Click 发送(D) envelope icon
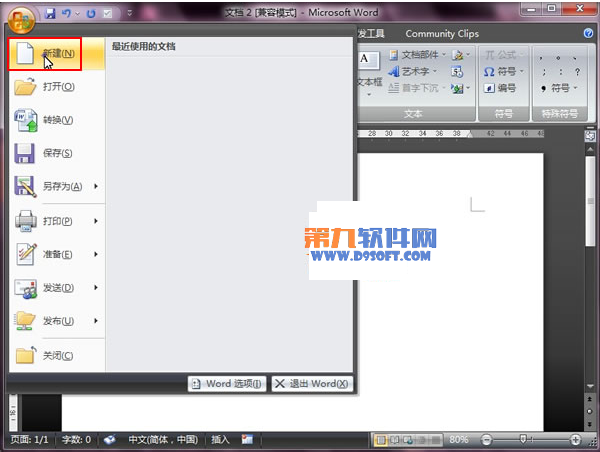Viewport: 600px width, 452px height. click(26, 288)
